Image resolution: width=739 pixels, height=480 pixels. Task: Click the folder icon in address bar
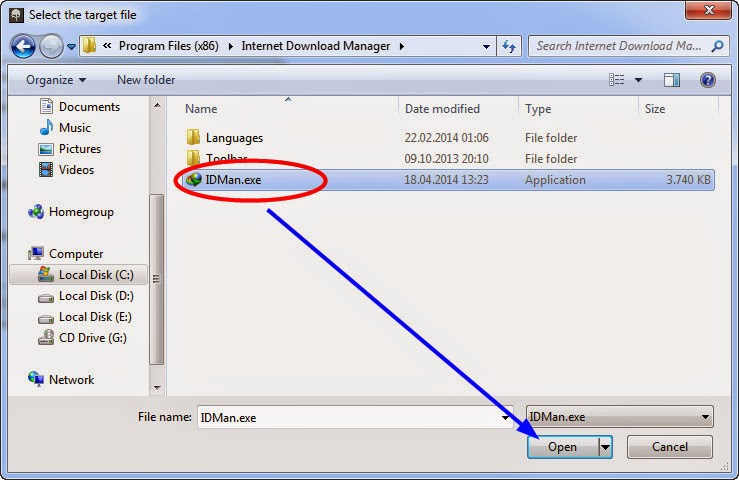89,46
